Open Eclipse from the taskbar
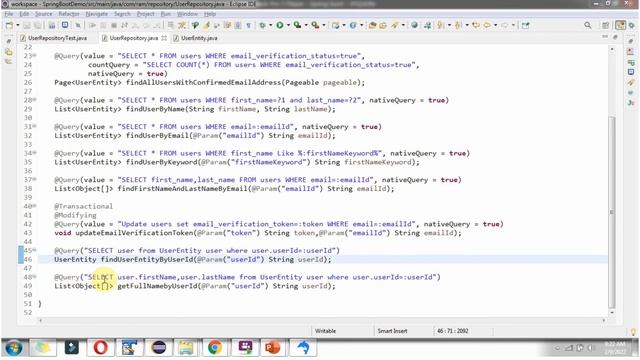Image resolution: width=640 pixels, height=360 pixels. click(x=158, y=348)
